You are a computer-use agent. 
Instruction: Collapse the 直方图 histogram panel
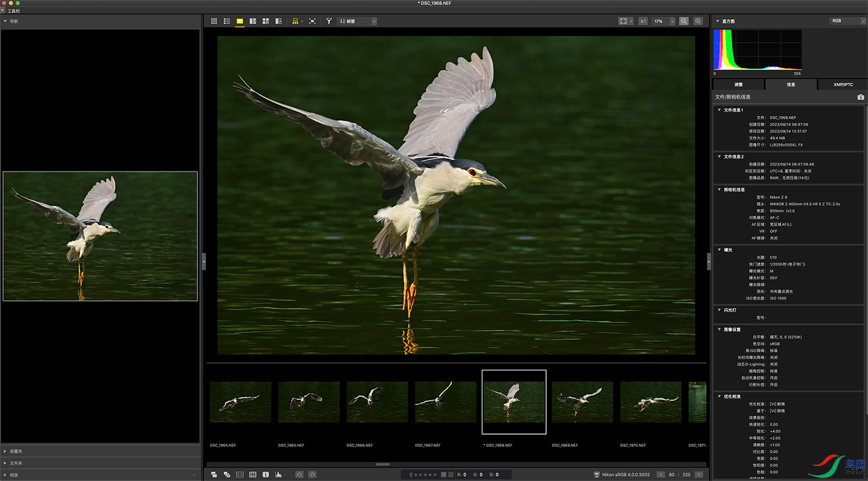point(718,21)
